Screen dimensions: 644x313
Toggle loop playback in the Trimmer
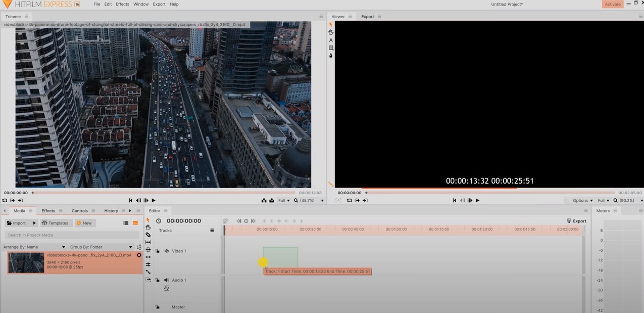pyautogui.click(x=5, y=201)
